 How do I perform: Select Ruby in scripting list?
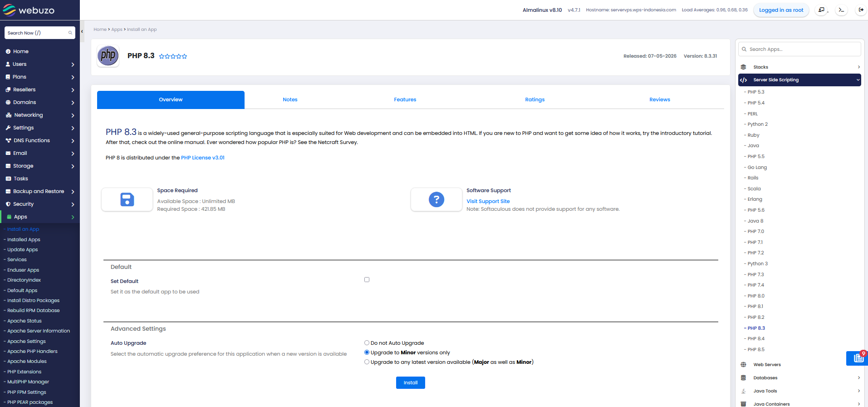[x=753, y=135]
